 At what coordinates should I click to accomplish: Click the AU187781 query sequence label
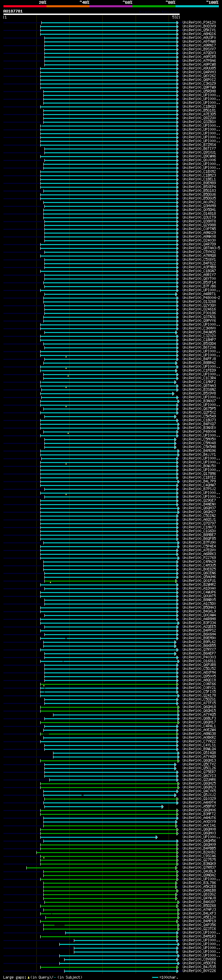tap(13, 11)
